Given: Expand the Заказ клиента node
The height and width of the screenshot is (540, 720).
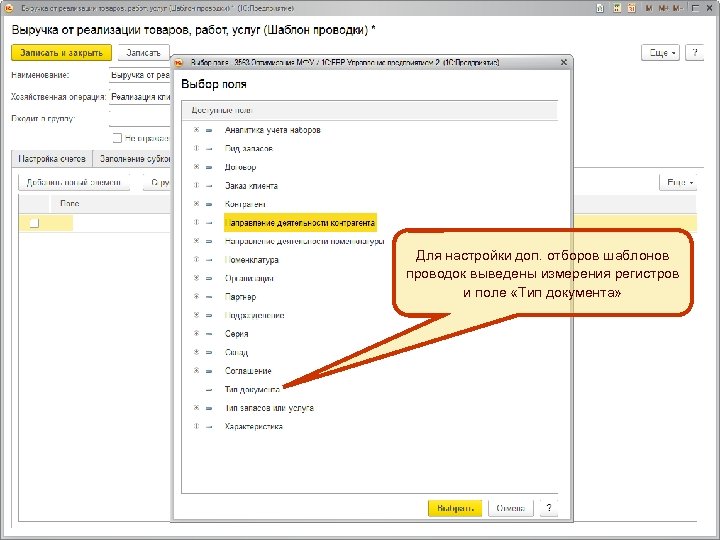Looking at the screenshot, I should pyautogui.click(x=196, y=186).
